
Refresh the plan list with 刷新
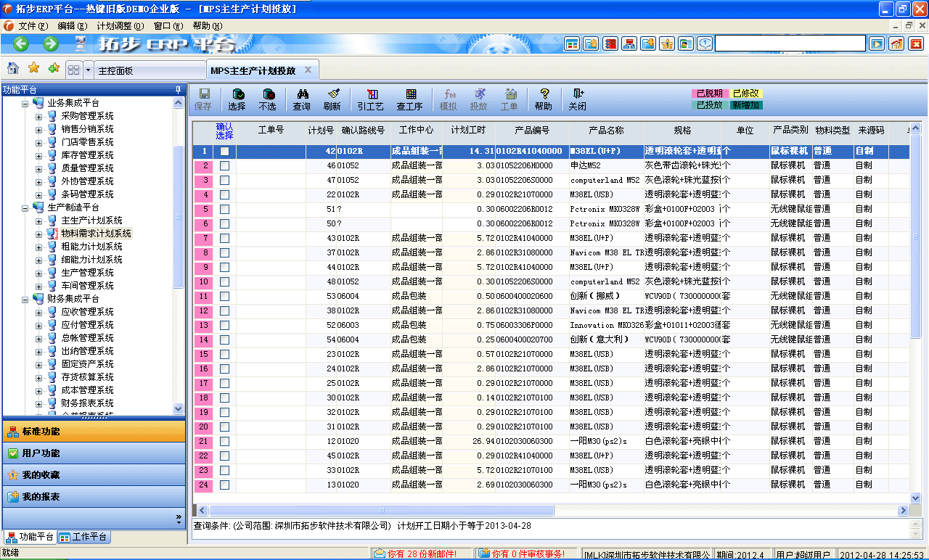(x=333, y=96)
